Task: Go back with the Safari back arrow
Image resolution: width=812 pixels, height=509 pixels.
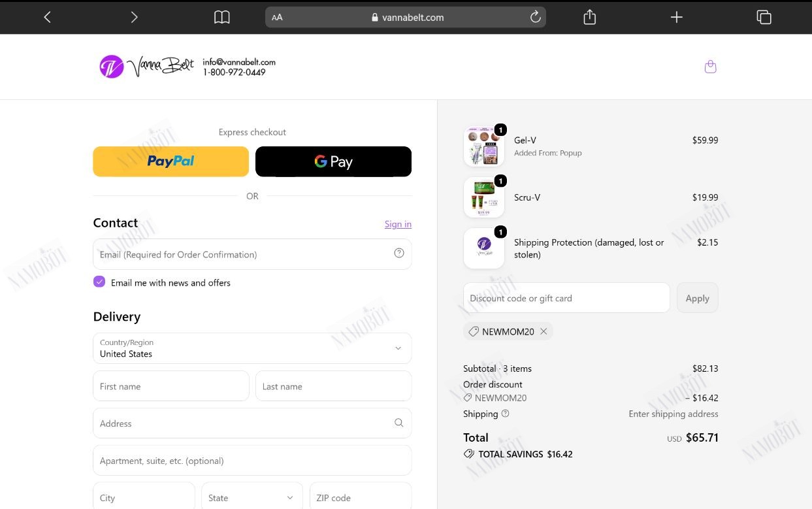Action: 47,18
